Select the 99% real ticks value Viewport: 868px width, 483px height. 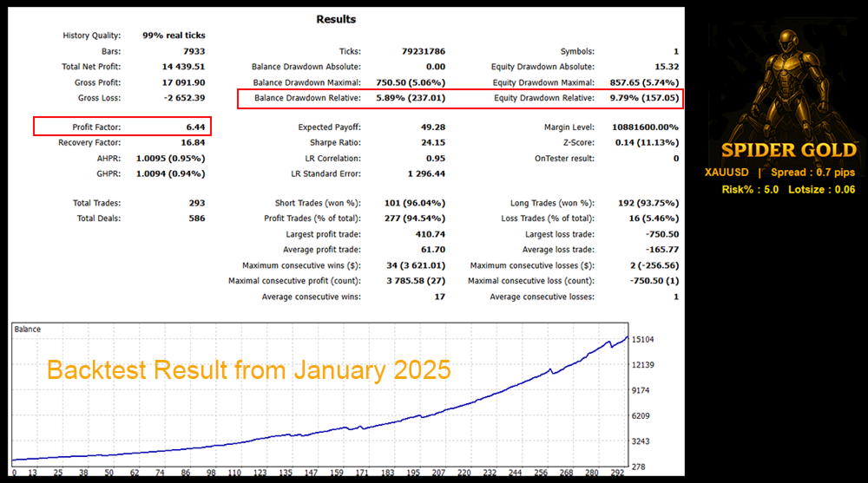click(x=174, y=36)
